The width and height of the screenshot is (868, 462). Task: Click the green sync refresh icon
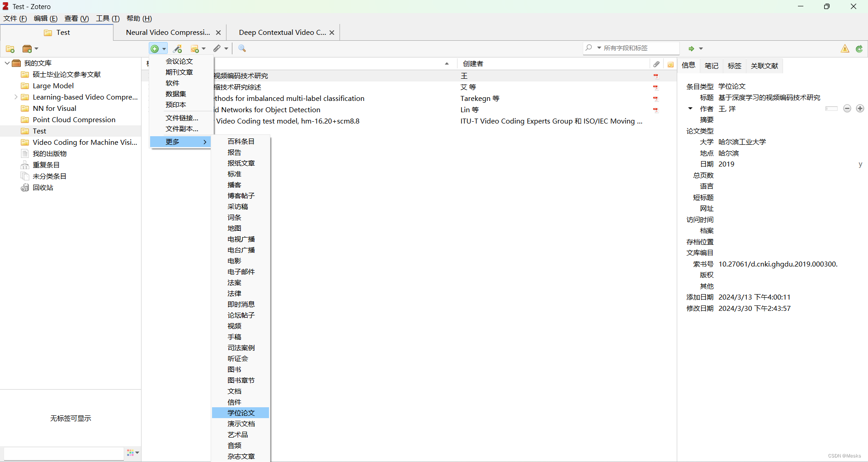pyautogui.click(x=859, y=49)
